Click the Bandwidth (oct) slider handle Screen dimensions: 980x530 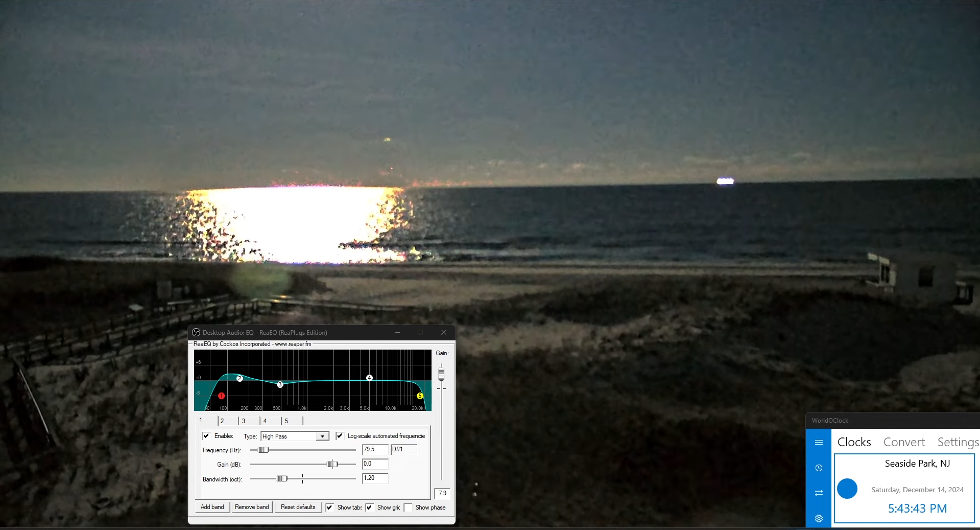282,478
